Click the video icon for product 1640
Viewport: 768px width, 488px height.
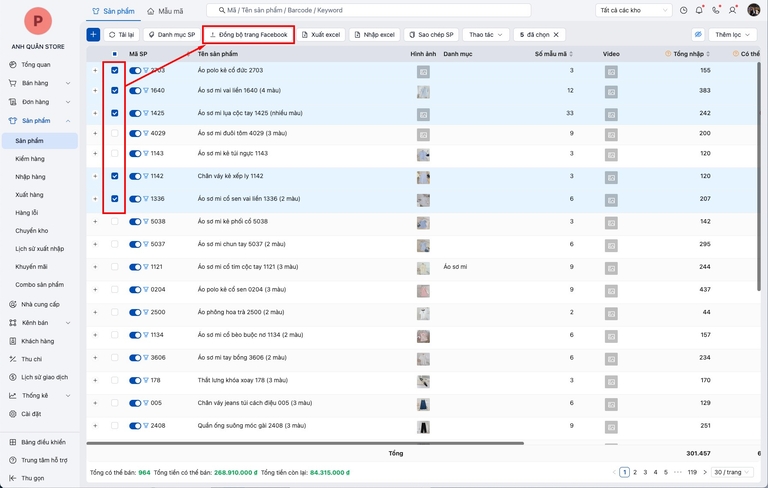(610, 91)
